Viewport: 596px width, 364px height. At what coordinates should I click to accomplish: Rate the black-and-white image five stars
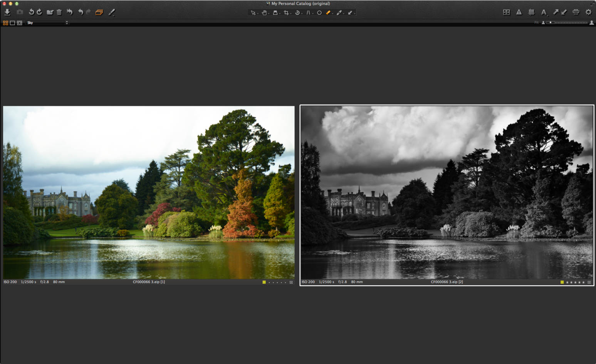point(584,282)
